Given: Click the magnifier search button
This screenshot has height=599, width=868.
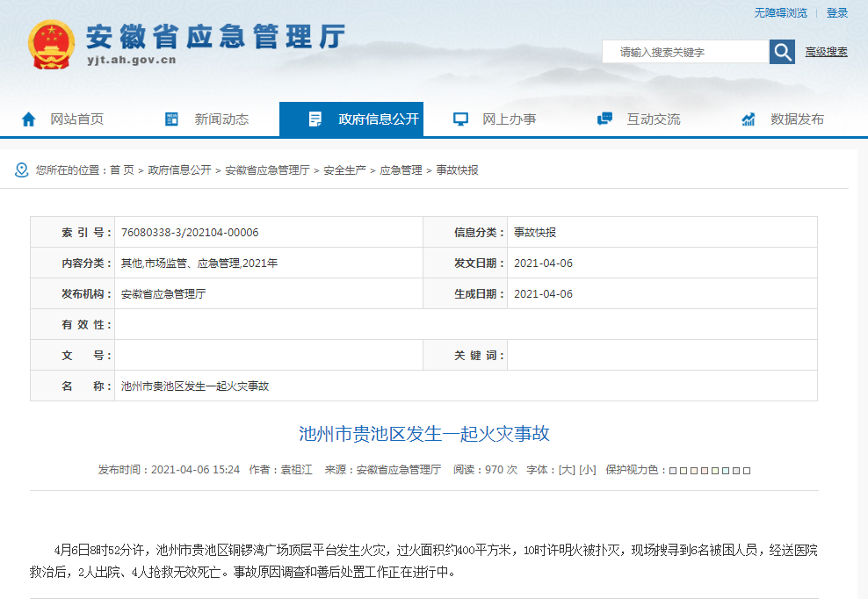Looking at the screenshot, I should [x=782, y=52].
